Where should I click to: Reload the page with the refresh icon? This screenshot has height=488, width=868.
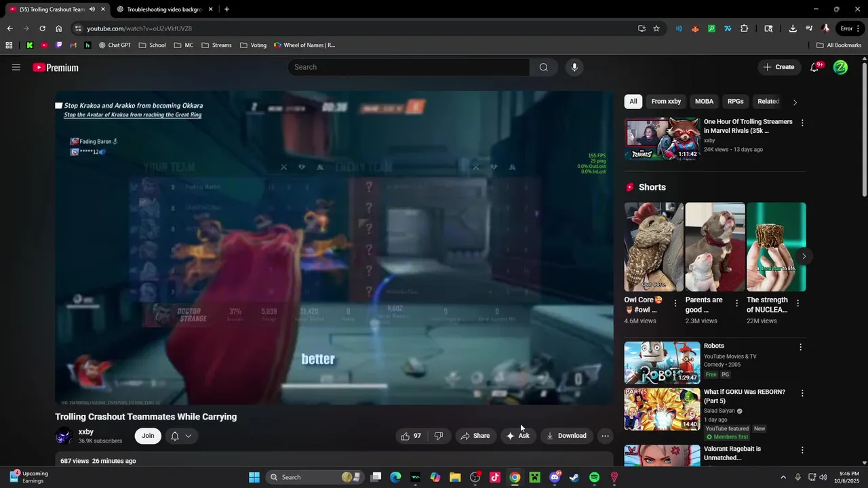(42, 28)
